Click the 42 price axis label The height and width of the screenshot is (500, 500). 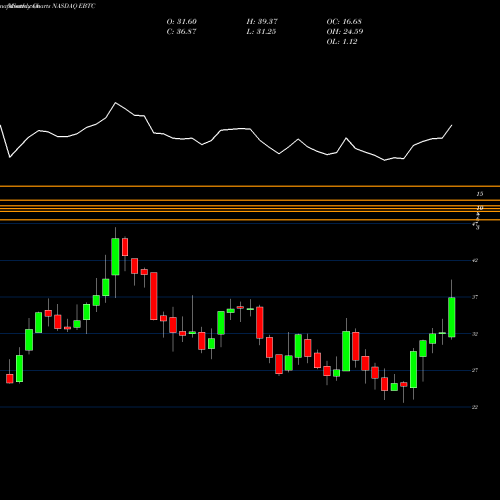point(475,260)
